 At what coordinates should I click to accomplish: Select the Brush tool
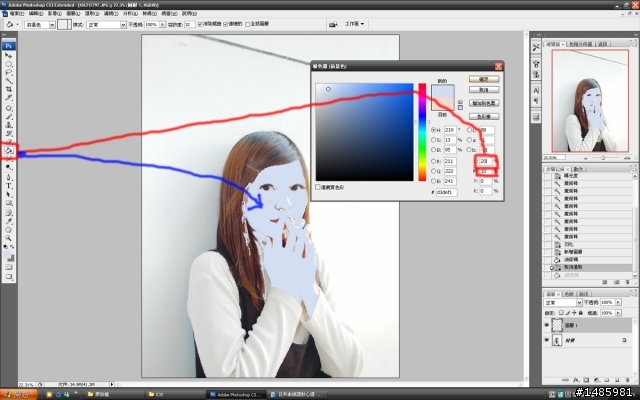coord(8,117)
